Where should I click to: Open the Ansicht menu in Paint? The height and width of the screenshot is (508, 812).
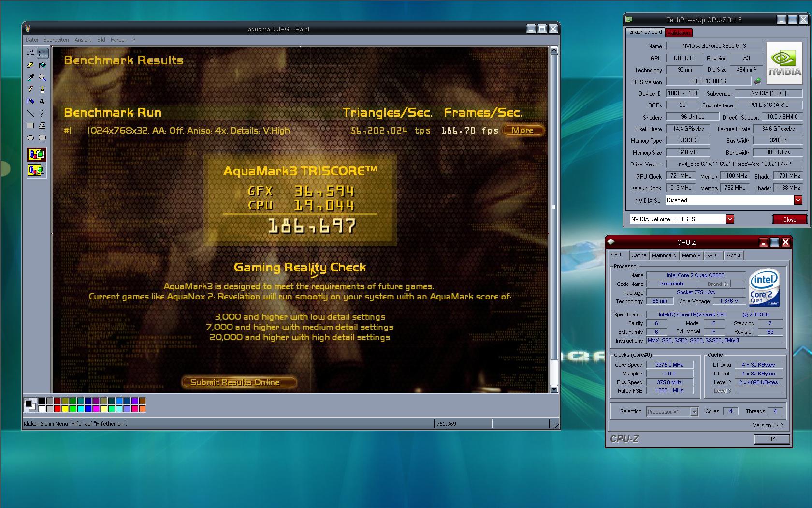[x=83, y=40]
